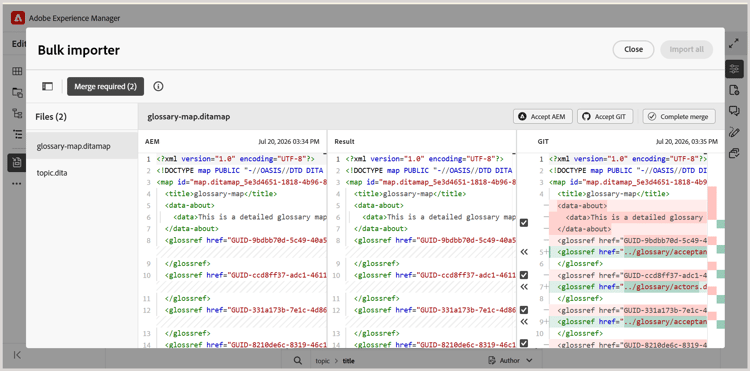This screenshot has height=371, width=750.
Task: Open the comments icon in right sidebar
Action: click(734, 111)
